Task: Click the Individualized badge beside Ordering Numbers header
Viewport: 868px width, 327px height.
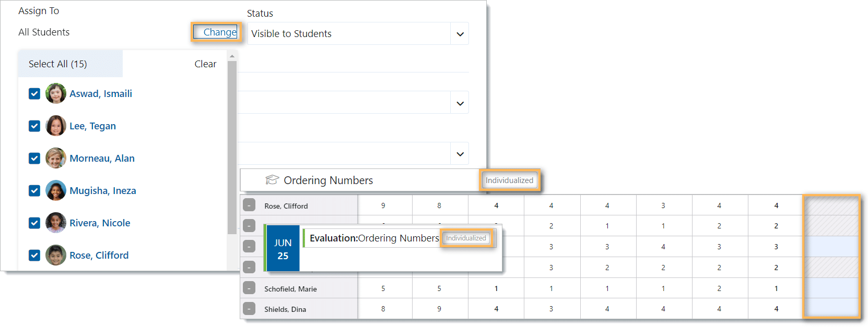Action: [x=509, y=180]
